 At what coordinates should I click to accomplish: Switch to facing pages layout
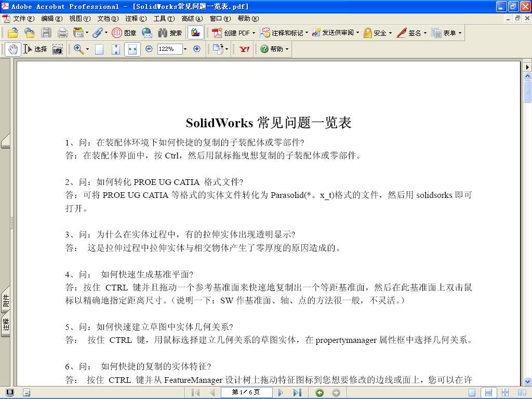(522, 393)
